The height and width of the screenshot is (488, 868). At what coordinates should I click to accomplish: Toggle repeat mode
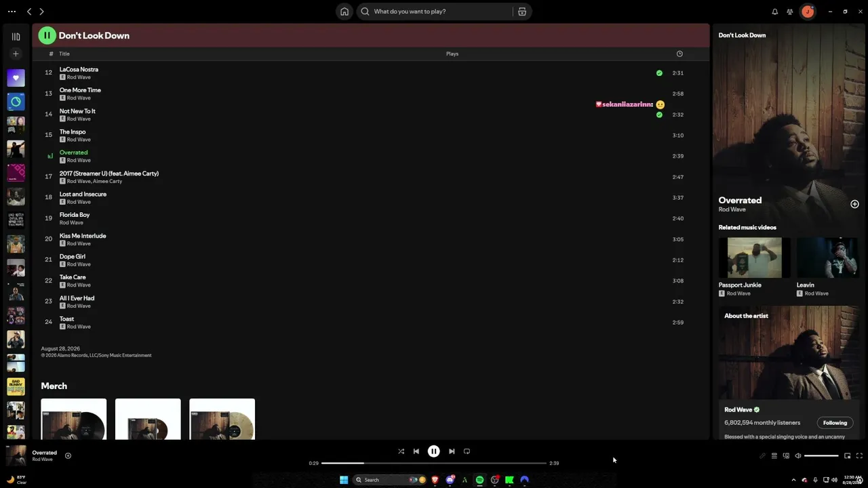point(467,451)
